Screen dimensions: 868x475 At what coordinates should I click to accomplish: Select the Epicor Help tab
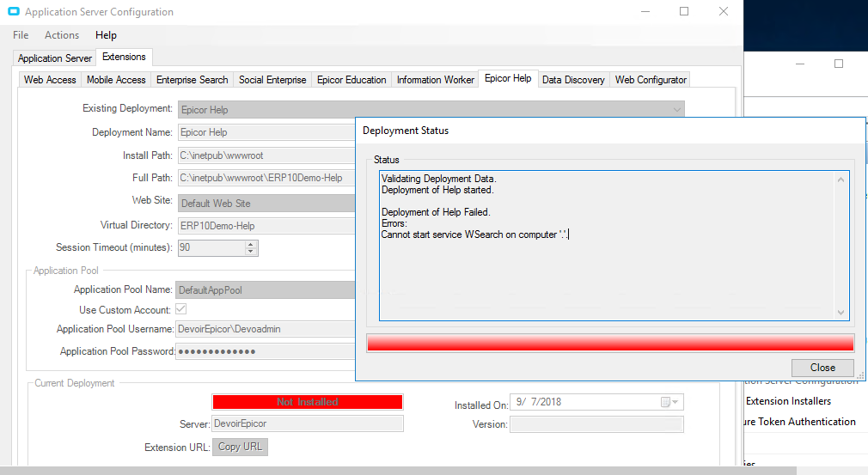tap(508, 78)
